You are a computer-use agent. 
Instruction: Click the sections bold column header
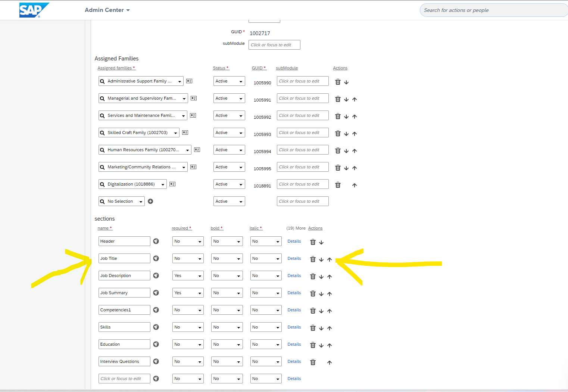pos(216,228)
